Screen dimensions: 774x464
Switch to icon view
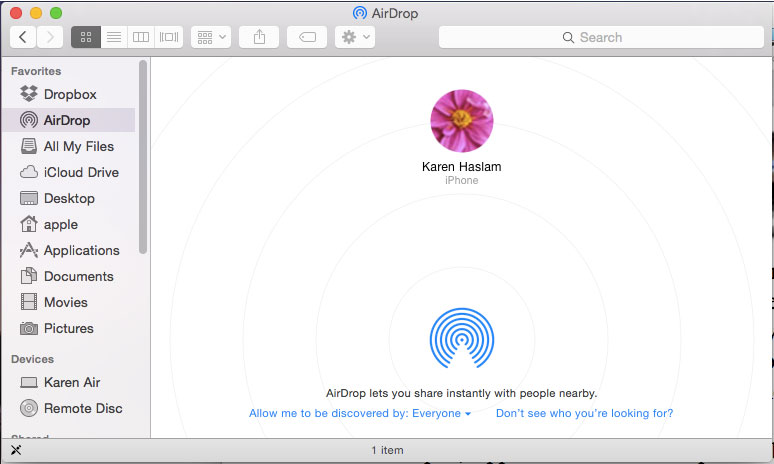86,37
